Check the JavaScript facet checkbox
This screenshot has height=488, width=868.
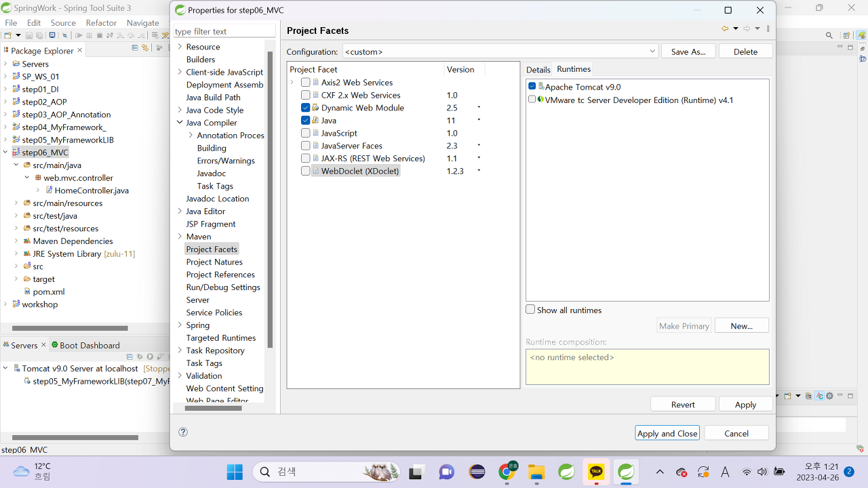click(x=306, y=133)
